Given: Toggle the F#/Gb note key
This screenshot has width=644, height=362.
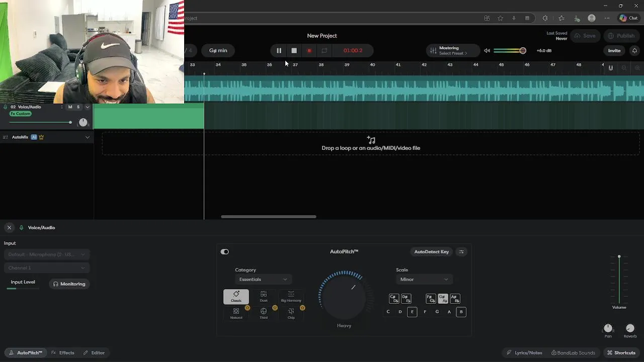Looking at the screenshot, I should click(431, 299).
